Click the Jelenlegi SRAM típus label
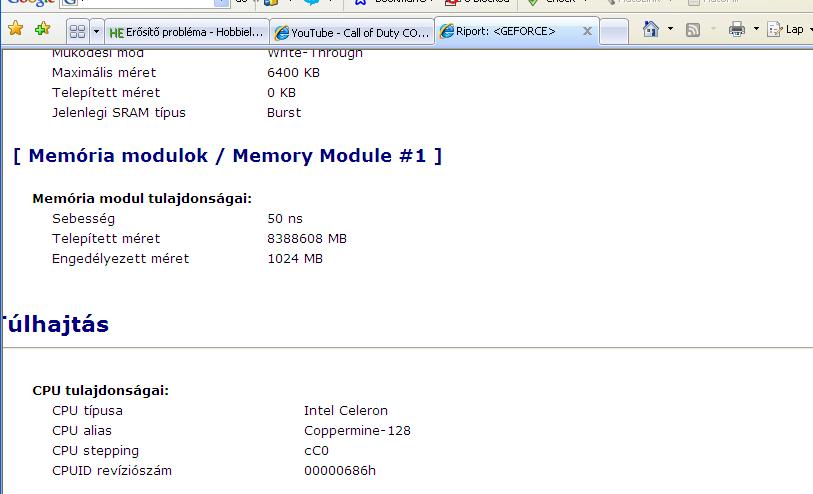813x494 pixels. (x=119, y=112)
